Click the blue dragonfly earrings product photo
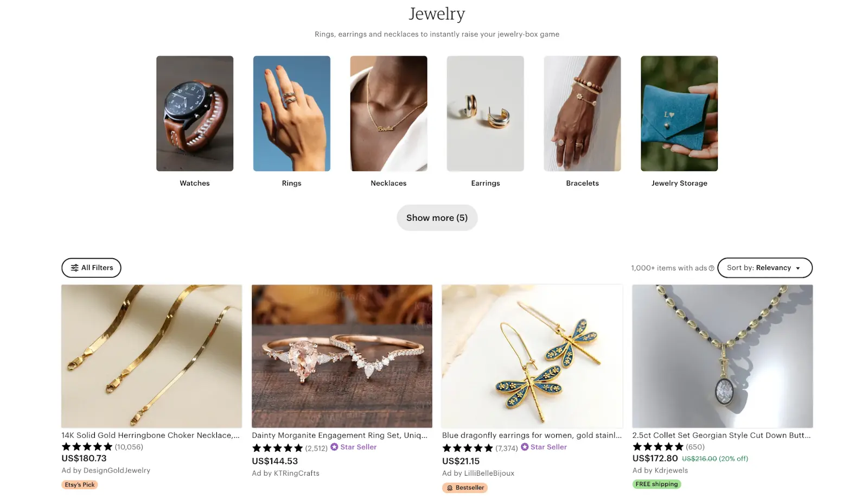 point(532,356)
